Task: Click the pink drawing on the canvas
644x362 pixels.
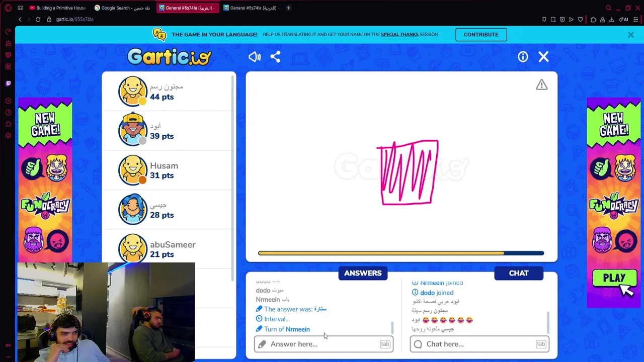Action: [408, 172]
